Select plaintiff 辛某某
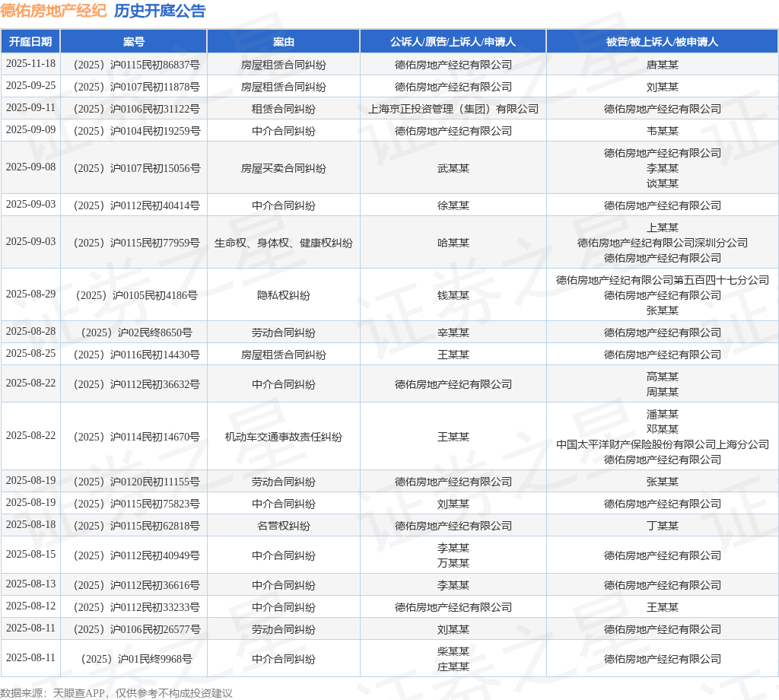 click(x=453, y=332)
